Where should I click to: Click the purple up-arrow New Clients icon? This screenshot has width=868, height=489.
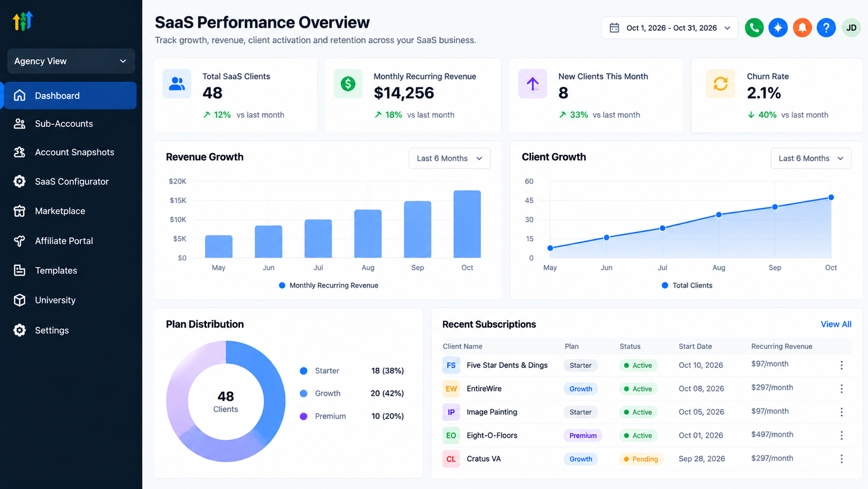[533, 84]
